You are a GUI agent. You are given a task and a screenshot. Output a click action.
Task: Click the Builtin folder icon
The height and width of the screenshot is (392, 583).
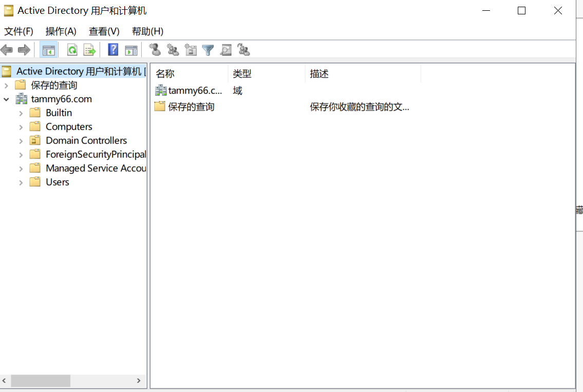(35, 112)
